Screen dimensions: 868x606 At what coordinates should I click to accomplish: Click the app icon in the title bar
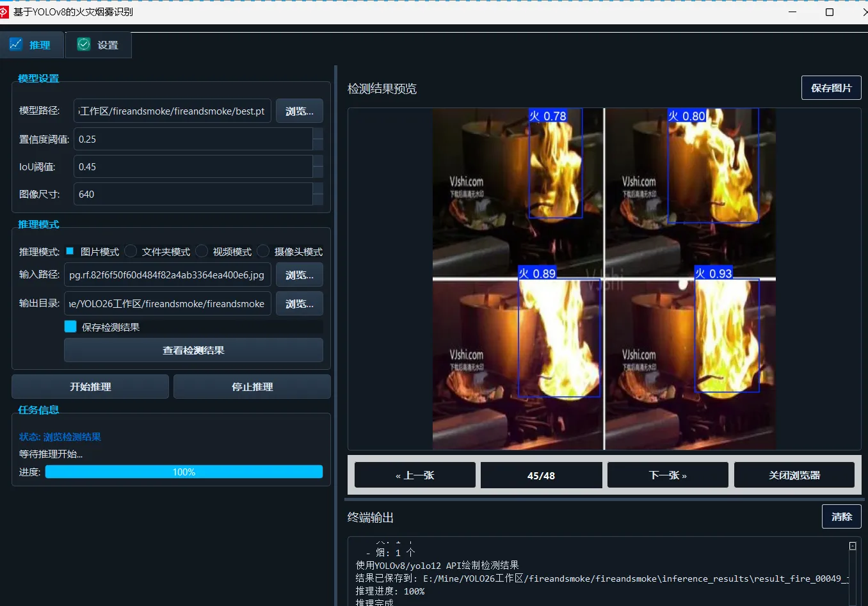[x=4, y=12]
